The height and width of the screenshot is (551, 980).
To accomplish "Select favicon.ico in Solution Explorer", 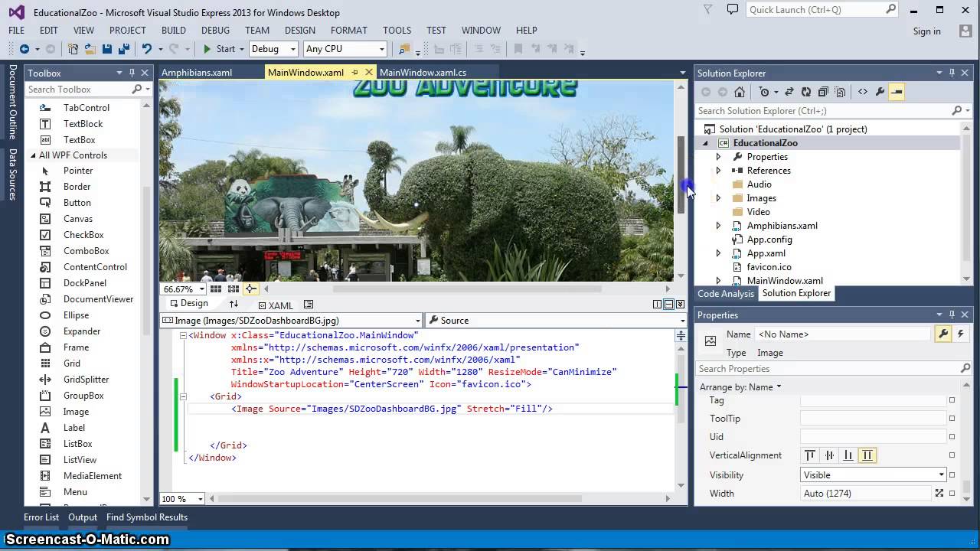I will pos(769,267).
